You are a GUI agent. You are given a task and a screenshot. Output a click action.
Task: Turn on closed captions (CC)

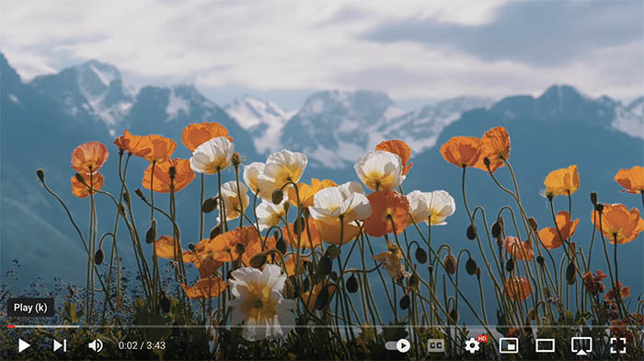(436, 345)
